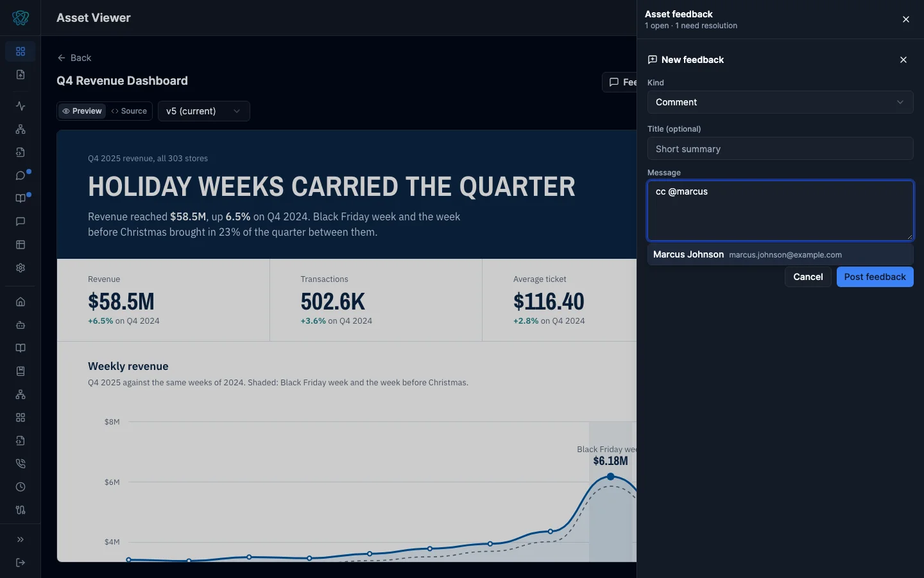Click the $58.5M revenue value
The height and width of the screenshot is (578, 924).
coord(121,301)
